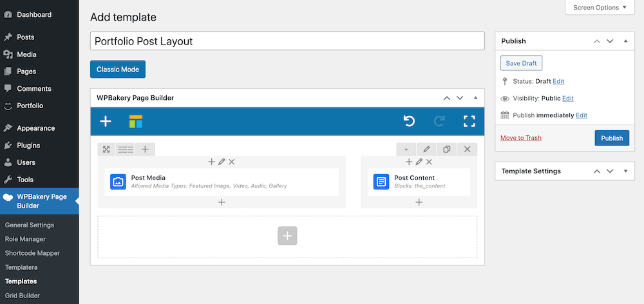Viewport: 644px width, 304px height.
Task: Move Template Settings panel up
Action: click(597, 171)
